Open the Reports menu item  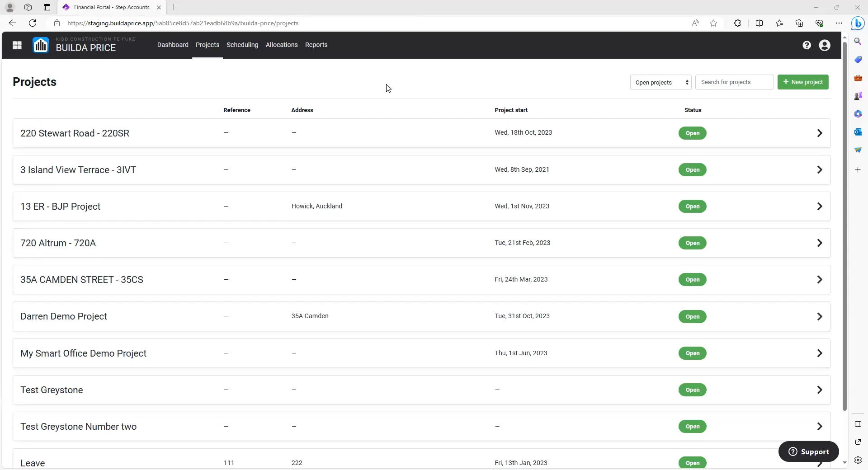(316, 45)
